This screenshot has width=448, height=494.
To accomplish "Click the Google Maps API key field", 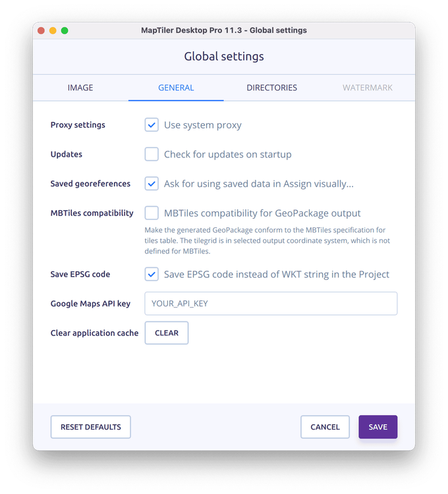I will coord(271,304).
